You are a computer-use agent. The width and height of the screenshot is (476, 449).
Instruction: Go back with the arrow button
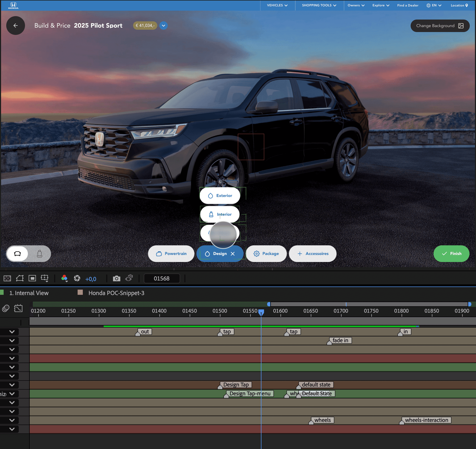(x=16, y=26)
